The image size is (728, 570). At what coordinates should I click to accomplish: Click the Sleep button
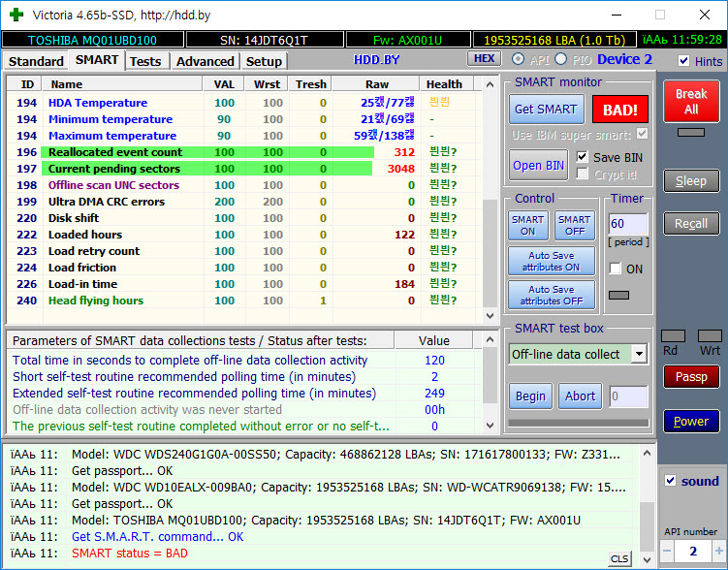(691, 181)
